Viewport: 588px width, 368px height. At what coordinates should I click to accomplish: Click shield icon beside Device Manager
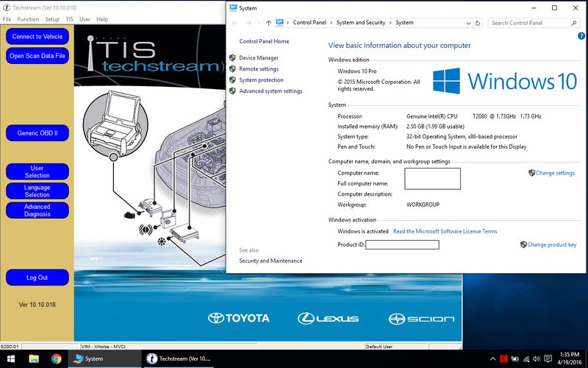click(x=232, y=58)
